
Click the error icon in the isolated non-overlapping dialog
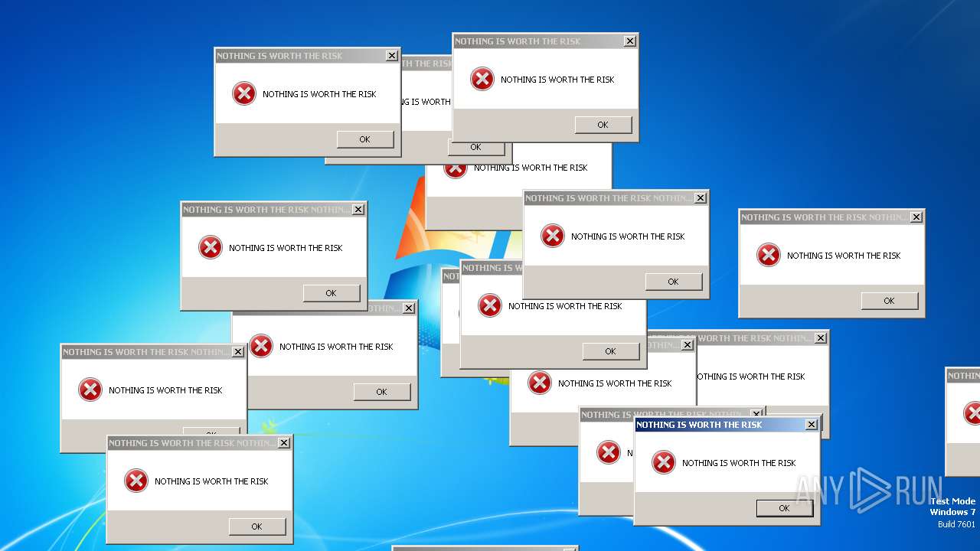pos(769,255)
